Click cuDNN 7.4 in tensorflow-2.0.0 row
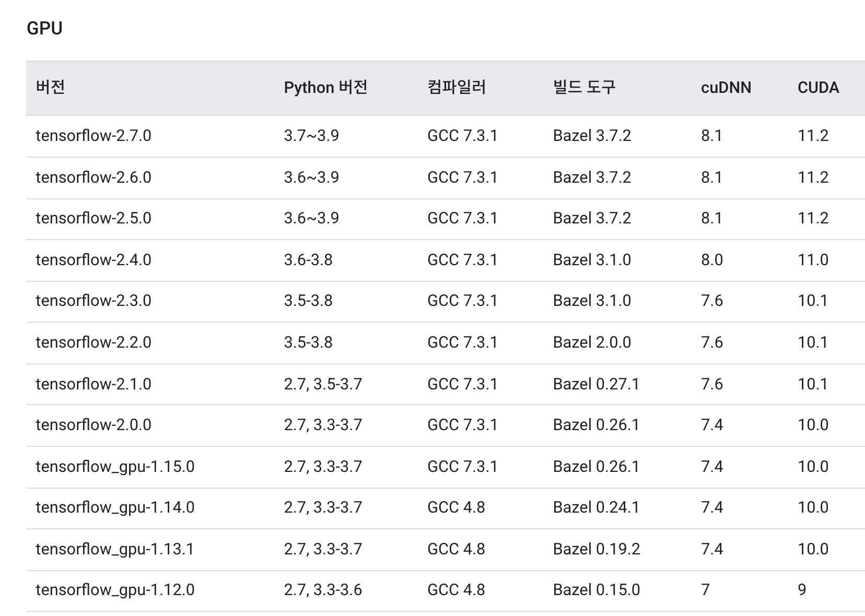The image size is (865, 616). pos(712,425)
